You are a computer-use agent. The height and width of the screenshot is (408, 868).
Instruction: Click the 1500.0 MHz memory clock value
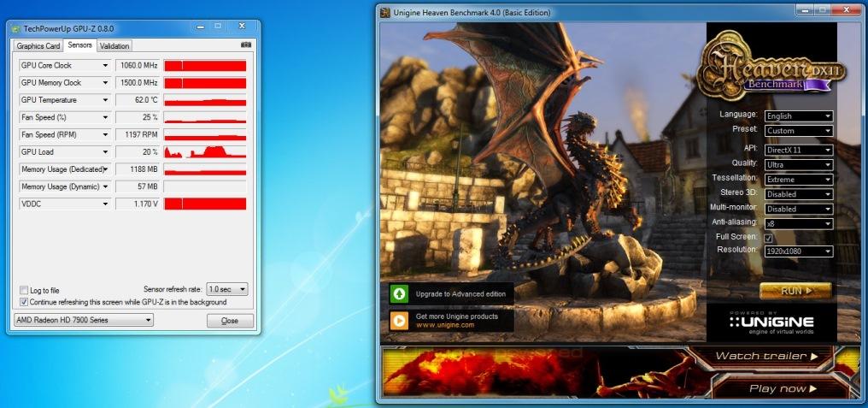tap(138, 83)
